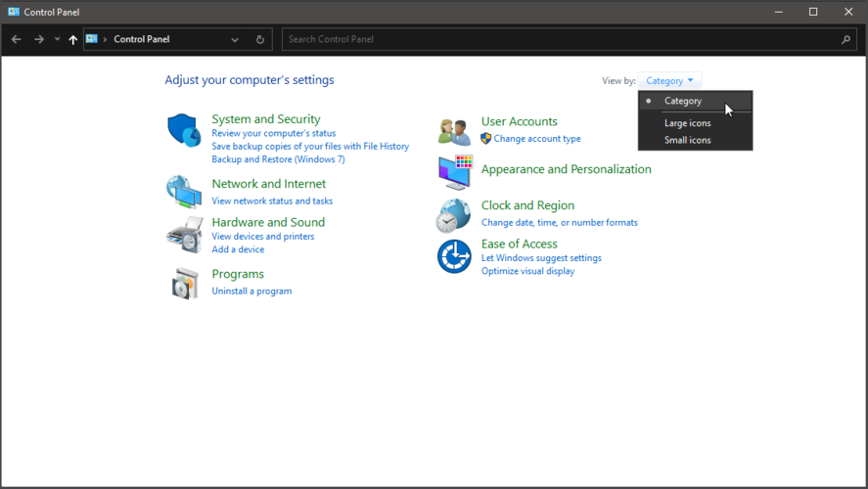Open Ease of Access heading
Image resolution: width=868 pixels, height=489 pixels.
[x=519, y=244]
